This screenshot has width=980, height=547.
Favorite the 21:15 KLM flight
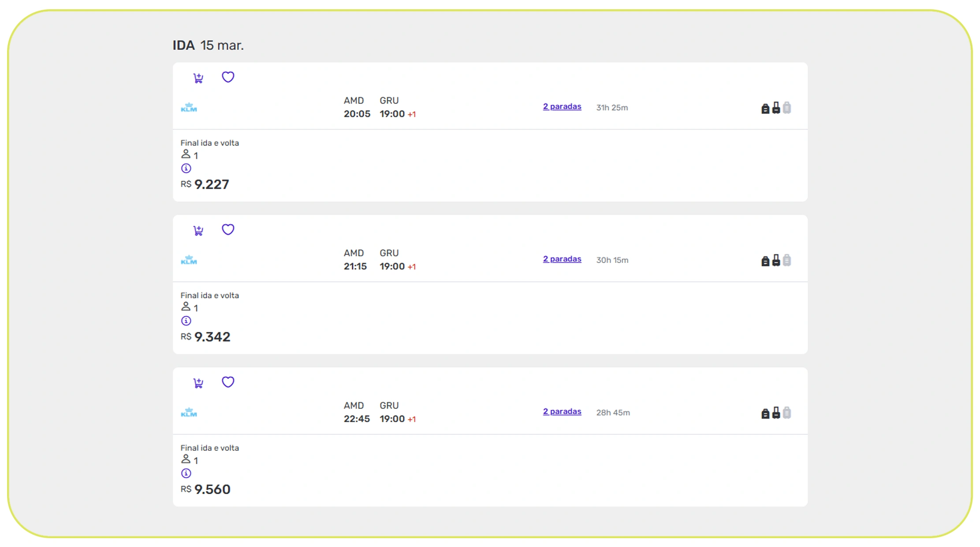tap(227, 230)
